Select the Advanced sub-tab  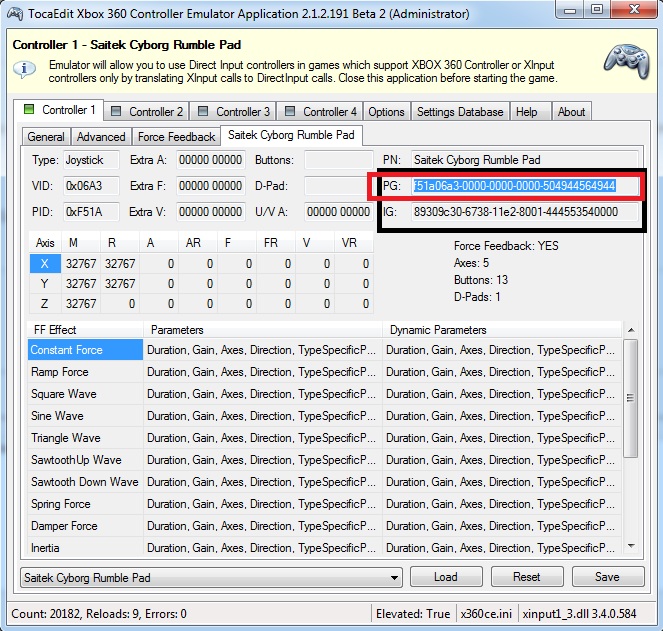coord(101,137)
